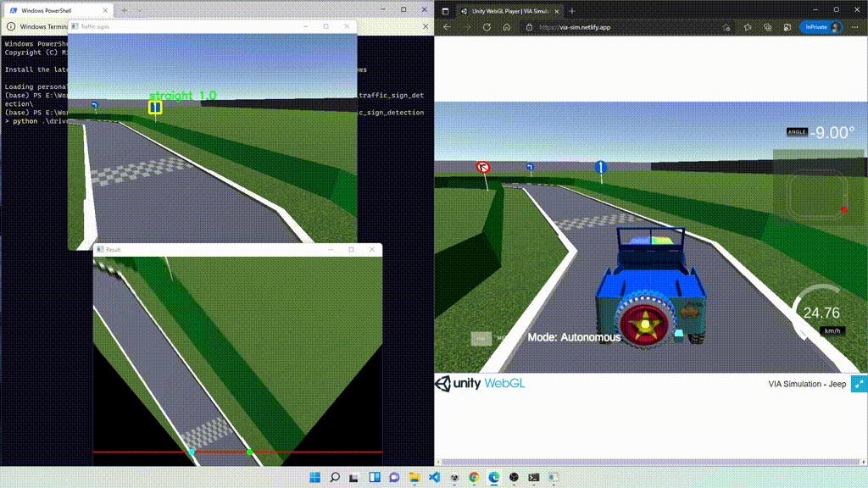Toggle the Mode: Autonomous indicator
868x488 pixels.
576,337
